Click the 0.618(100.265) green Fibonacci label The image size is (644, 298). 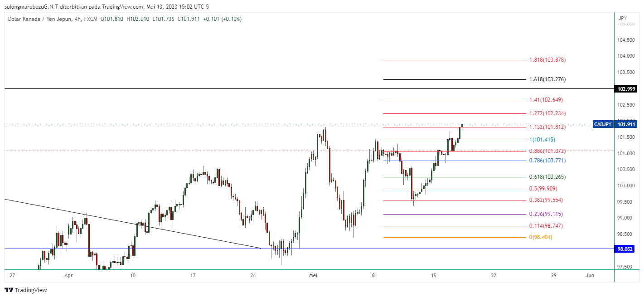(x=547, y=177)
